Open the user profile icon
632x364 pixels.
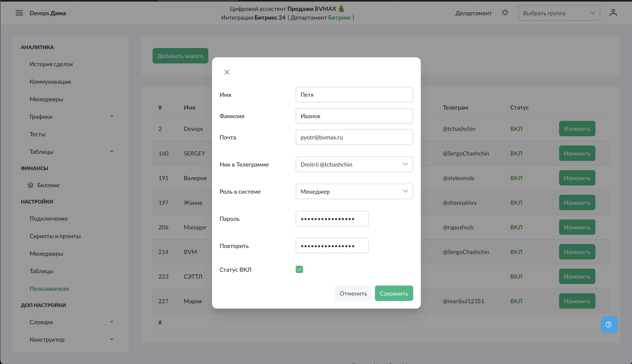(613, 13)
